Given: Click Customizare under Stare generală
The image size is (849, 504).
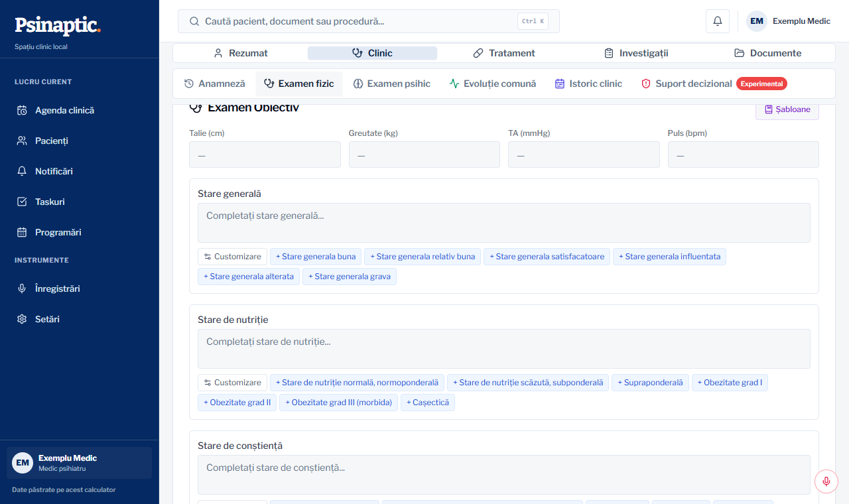Looking at the screenshot, I should coord(232,257).
